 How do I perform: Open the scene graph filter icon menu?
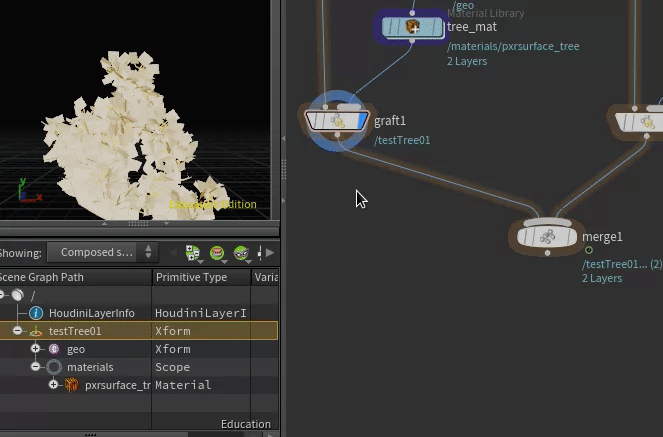click(217, 253)
